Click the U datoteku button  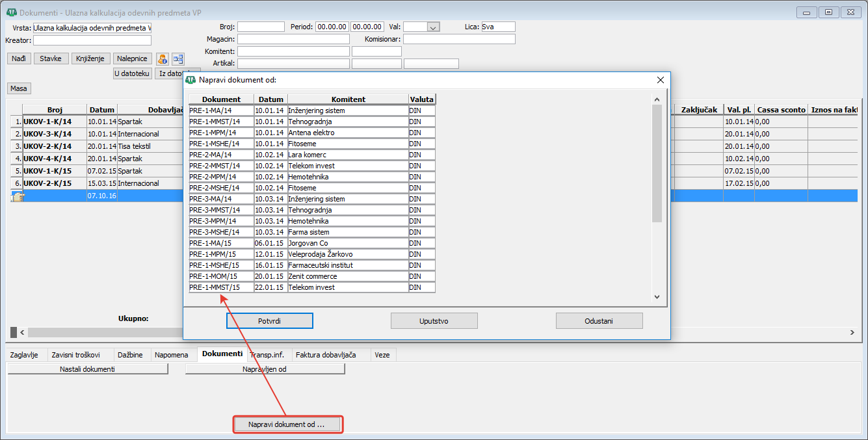pos(133,73)
